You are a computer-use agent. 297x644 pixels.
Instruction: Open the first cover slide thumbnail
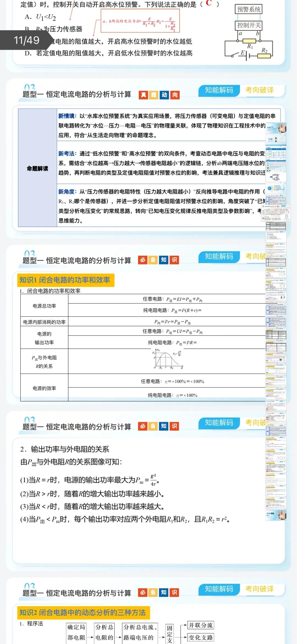tap(276, 128)
